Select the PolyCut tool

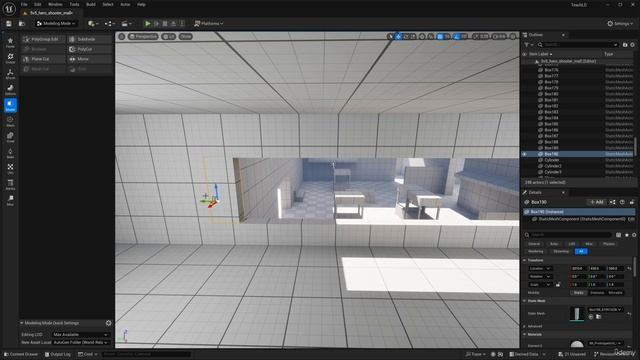(89, 49)
